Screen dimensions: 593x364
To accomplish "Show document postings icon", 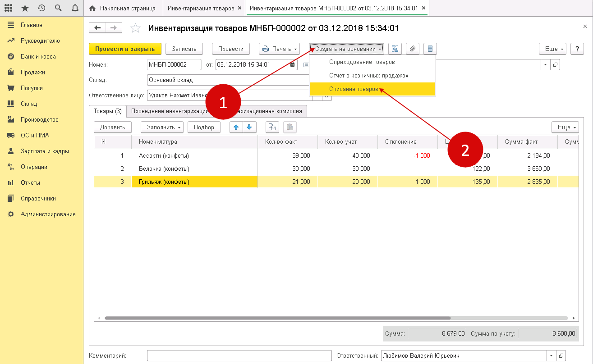I will (x=430, y=49).
